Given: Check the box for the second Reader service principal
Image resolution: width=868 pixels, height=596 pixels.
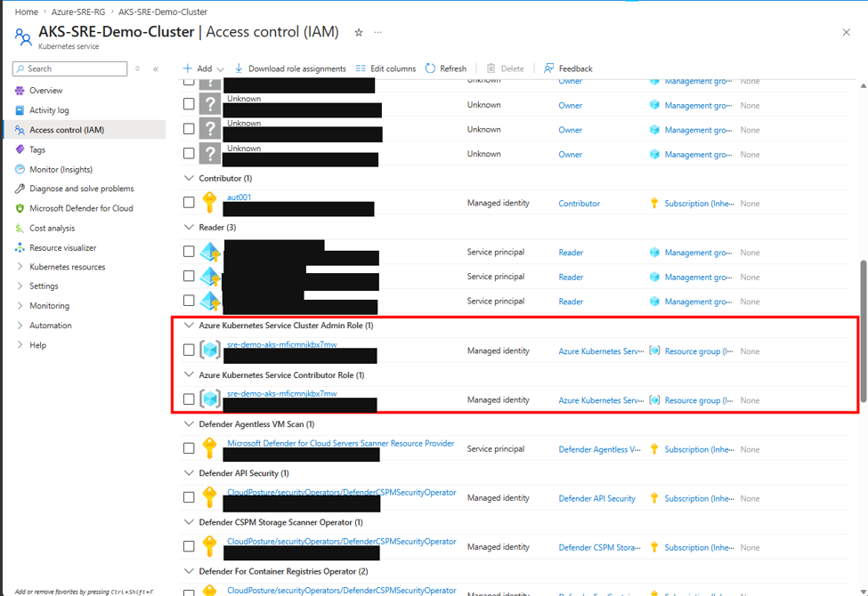Looking at the screenshot, I should pyautogui.click(x=189, y=276).
